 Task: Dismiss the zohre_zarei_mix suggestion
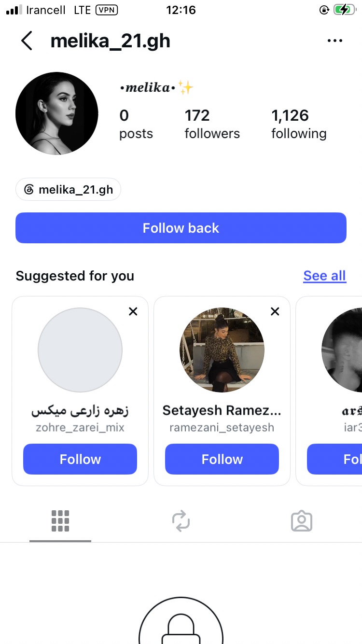click(133, 311)
